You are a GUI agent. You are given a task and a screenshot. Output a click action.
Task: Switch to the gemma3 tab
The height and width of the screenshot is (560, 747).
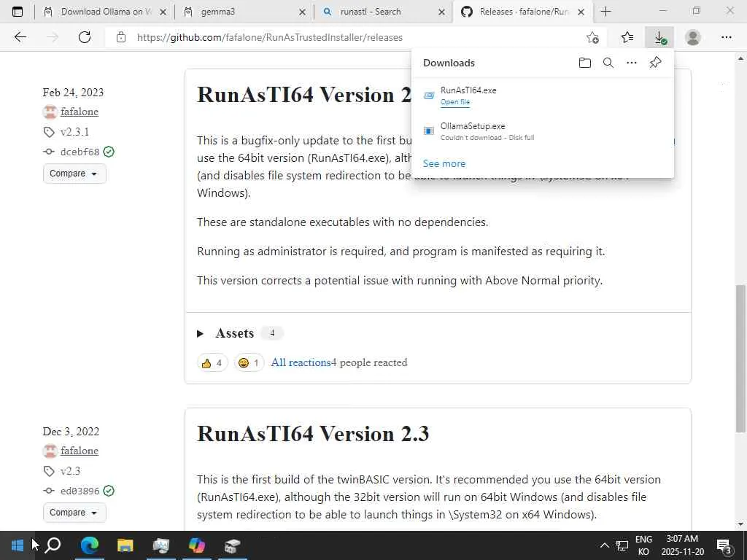click(x=244, y=12)
